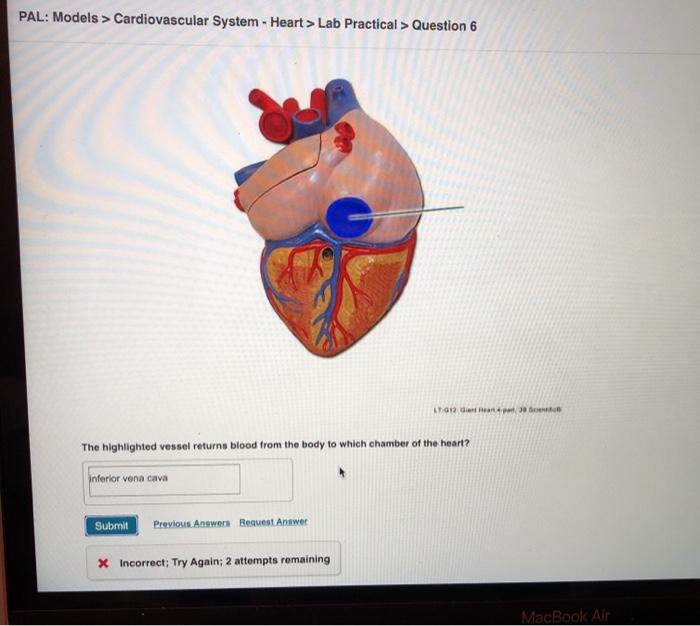The width and height of the screenshot is (700, 626).
Task: Click the Incorrect; Try Again message box
Action: (x=213, y=561)
